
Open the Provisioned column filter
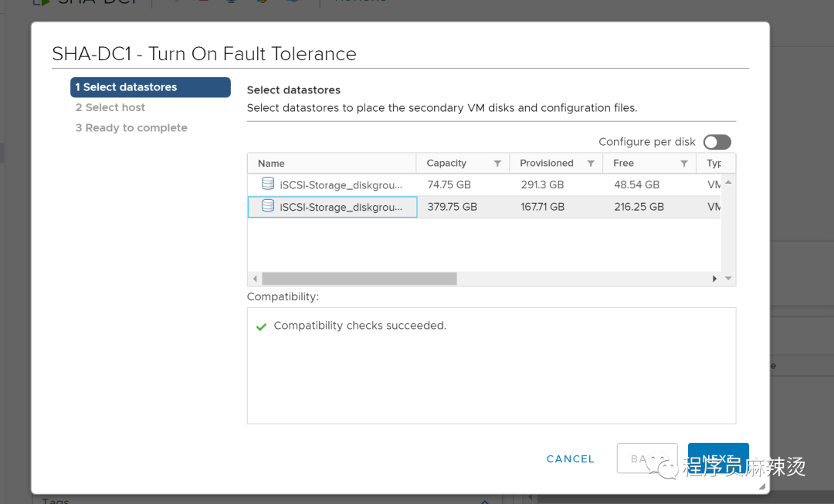coord(591,164)
